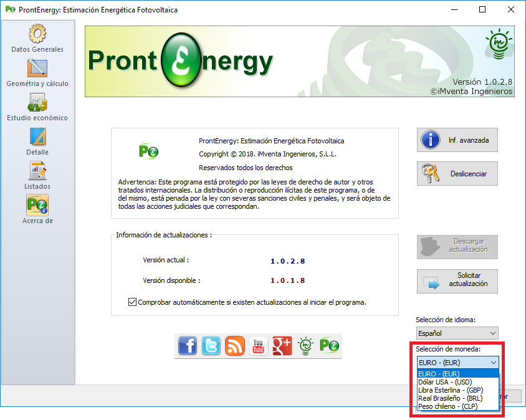Image resolution: width=526 pixels, height=420 pixels.
Task: Uncheck automatic update check at startup
Action: [x=133, y=302]
